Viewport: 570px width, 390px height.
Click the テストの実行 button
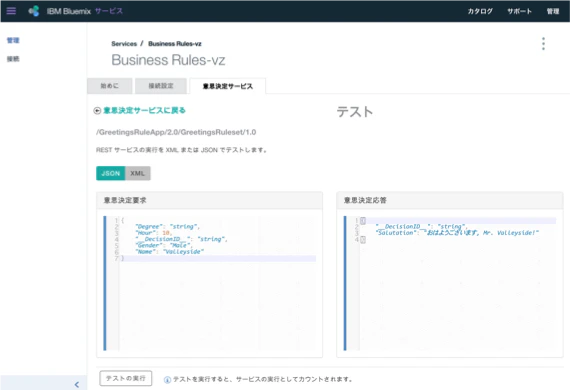coord(125,378)
